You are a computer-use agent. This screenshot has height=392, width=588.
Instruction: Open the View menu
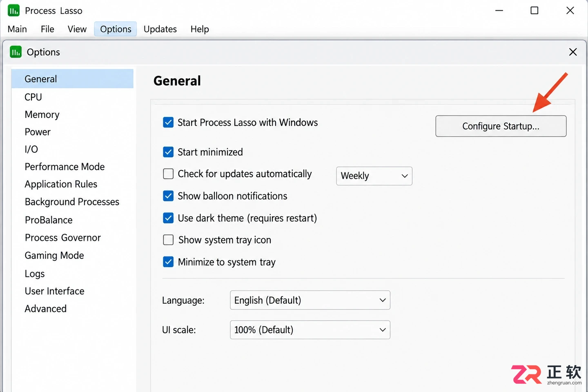pyautogui.click(x=77, y=29)
